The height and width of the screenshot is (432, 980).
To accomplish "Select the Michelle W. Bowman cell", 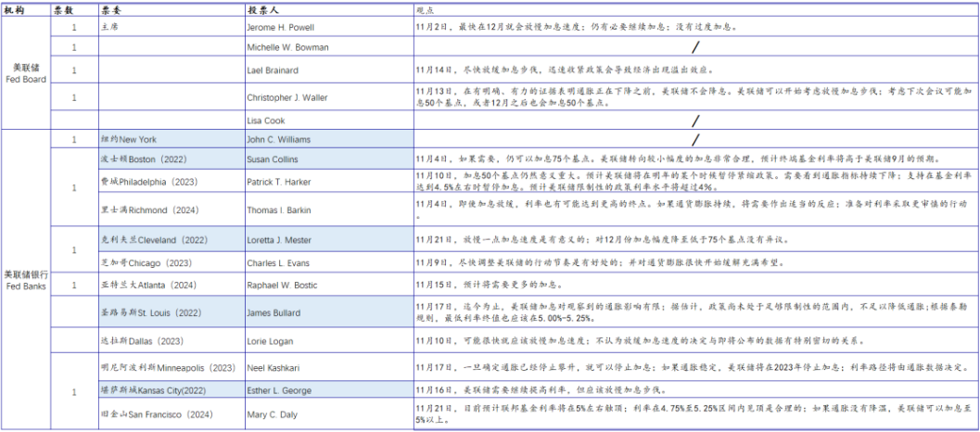I will (329, 47).
